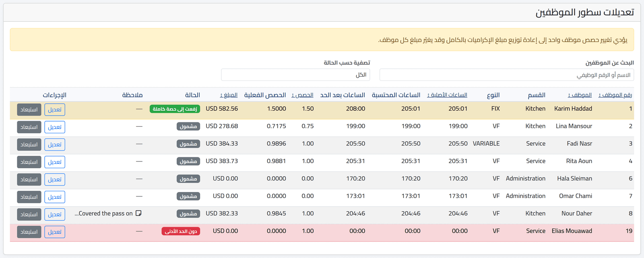Click the effective shares value 0.7175
The height and width of the screenshot is (258, 644).
tap(277, 126)
